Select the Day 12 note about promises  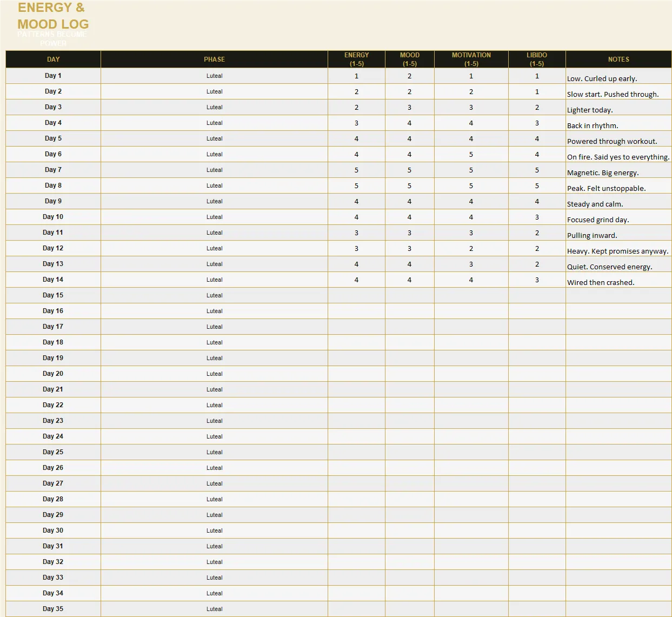[x=617, y=251]
